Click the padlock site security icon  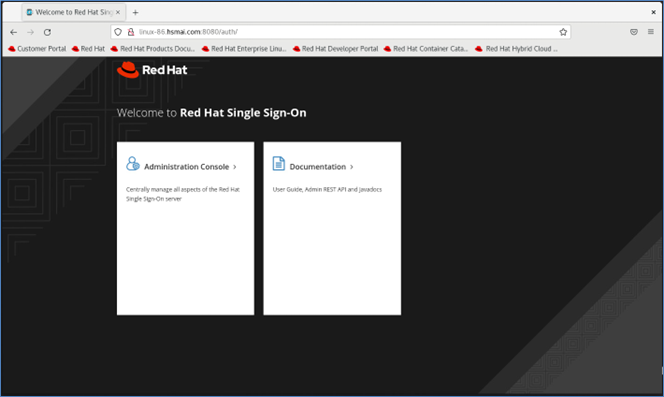point(131,32)
